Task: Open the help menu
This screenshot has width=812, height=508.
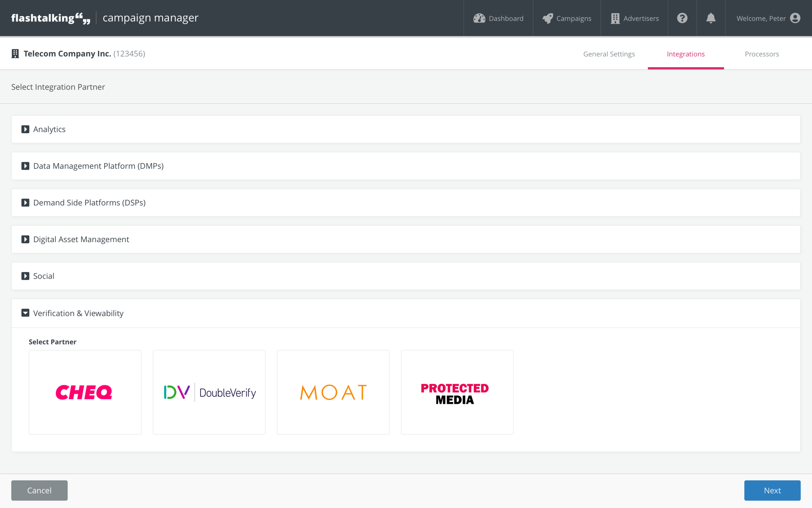Action: tap(682, 18)
